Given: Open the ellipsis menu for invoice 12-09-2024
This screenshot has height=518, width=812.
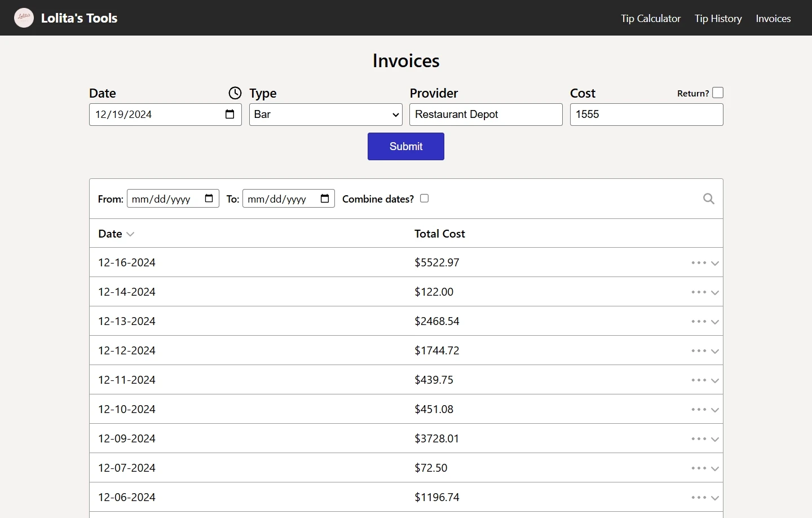Looking at the screenshot, I should pyautogui.click(x=699, y=439).
